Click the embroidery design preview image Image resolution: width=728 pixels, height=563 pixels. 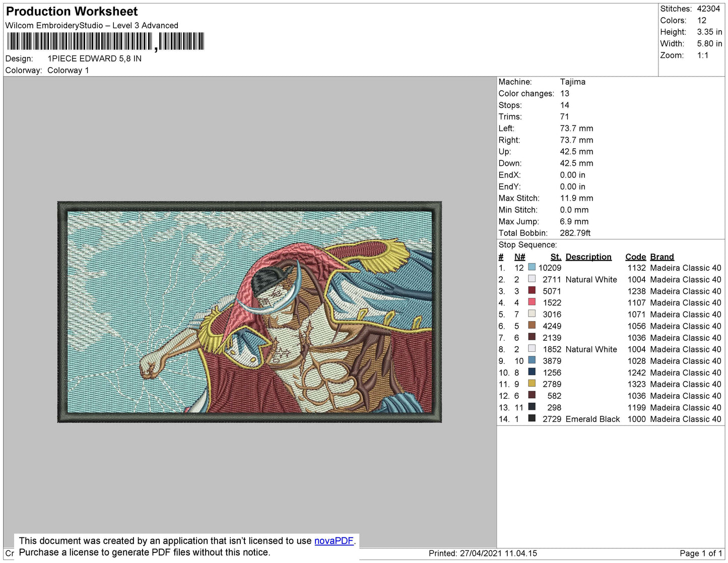click(249, 312)
